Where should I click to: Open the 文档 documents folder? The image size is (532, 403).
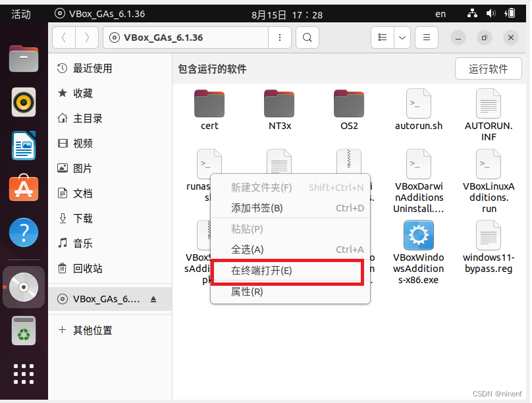110,194
